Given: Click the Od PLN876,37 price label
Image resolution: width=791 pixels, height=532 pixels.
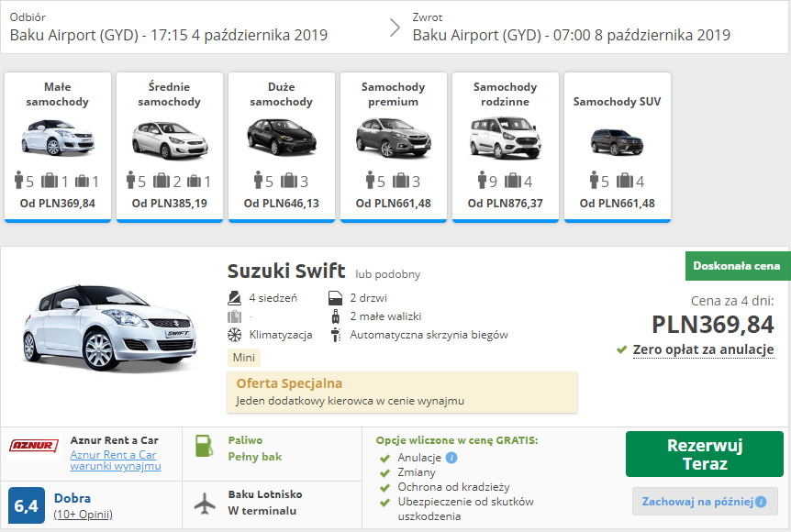Looking at the screenshot, I should [506, 204].
